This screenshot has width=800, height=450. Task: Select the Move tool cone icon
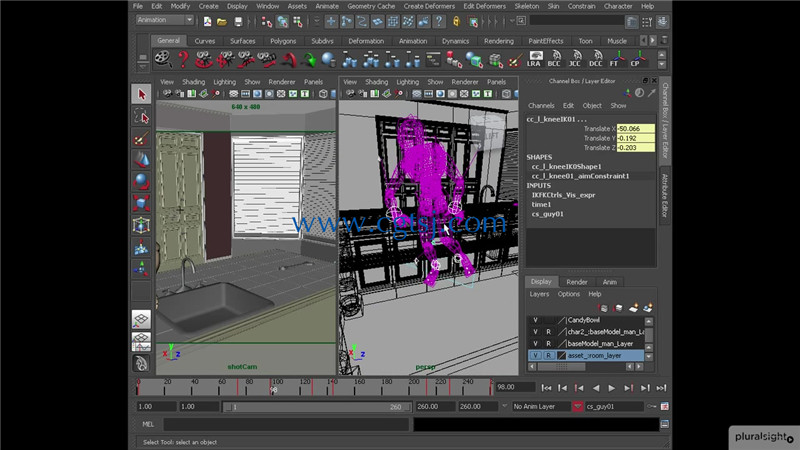141,160
